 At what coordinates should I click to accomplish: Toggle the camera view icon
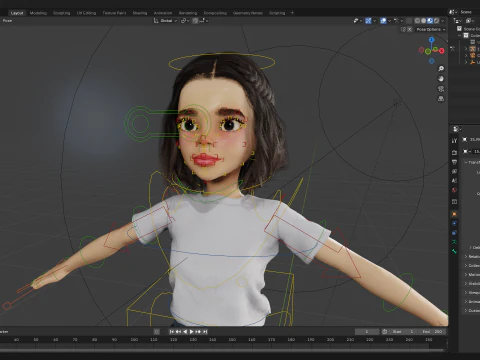click(x=441, y=89)
